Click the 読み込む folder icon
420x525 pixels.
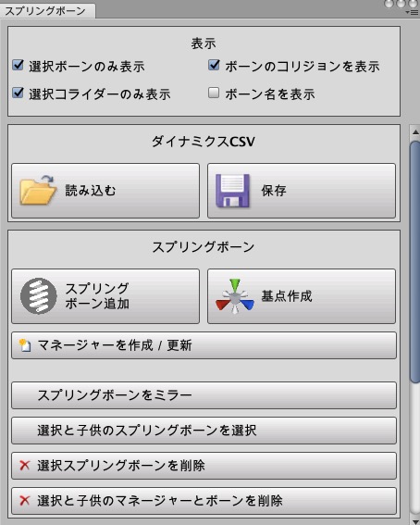[38, 190]
